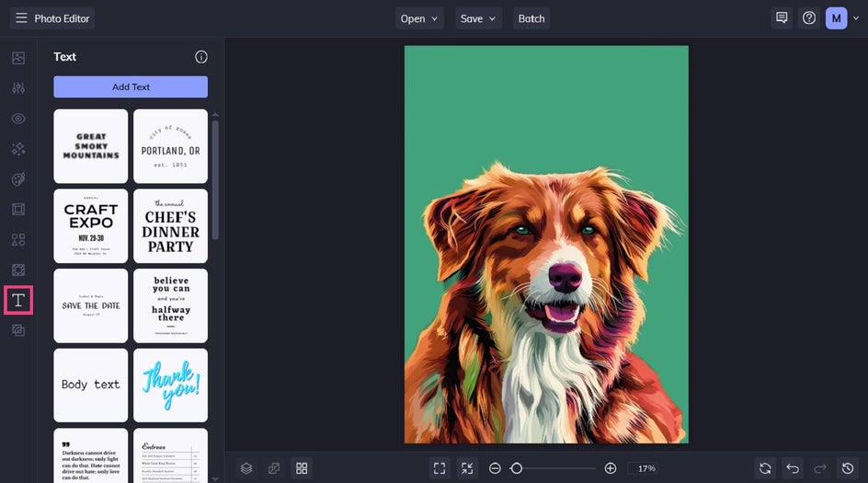The height and width of the screenshot is (483, 868).
Task: Choose Chef's Dinner Party text template
Action: [170, 226]
